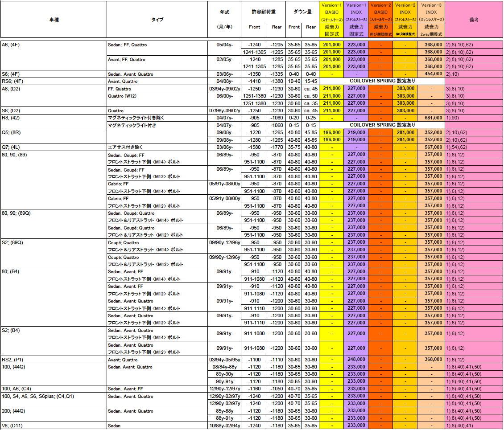Click the 1),90) note cell

(x=474, y=118)
